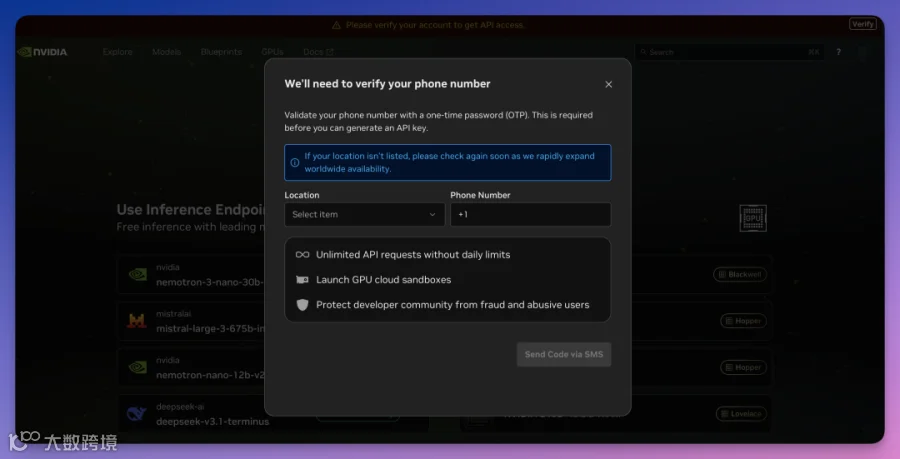Viewport: 900px width, 459px height.
Task: Click the shield protect community icon
Action: point(302,305)
